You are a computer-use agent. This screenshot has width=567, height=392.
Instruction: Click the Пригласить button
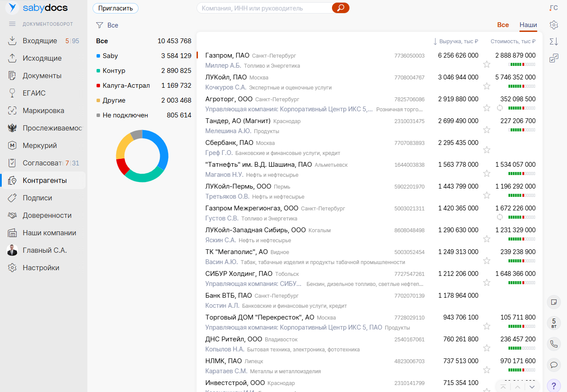coord(115,8)
